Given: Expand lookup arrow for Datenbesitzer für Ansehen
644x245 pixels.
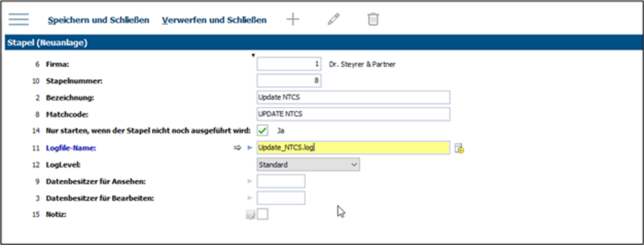Looking at the screenshot, I should click(x=249, y=181).
